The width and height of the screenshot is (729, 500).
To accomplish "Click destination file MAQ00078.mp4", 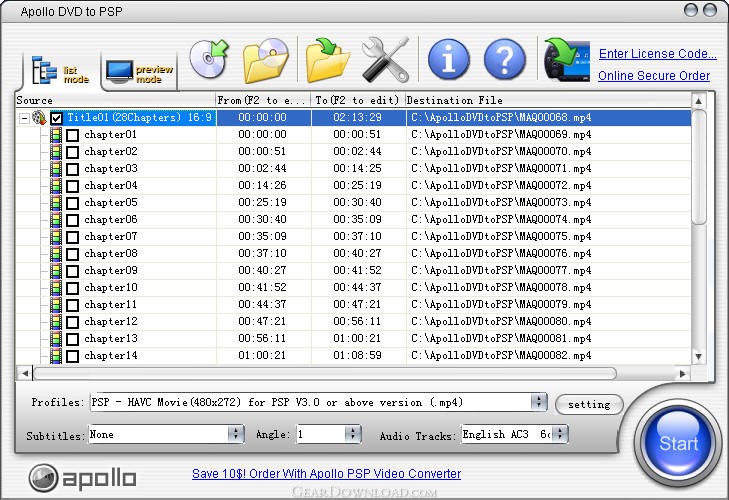I will [x=501, y=287].
